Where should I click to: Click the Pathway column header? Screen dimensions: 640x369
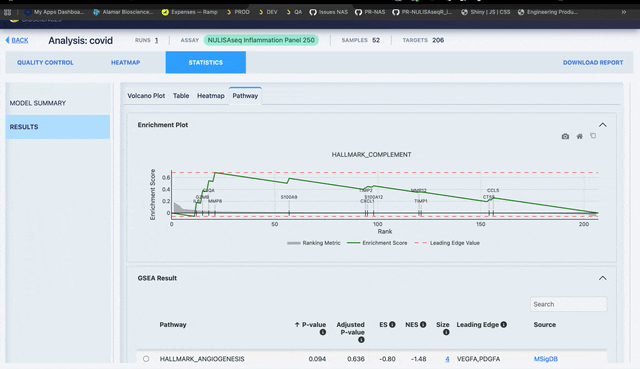point(173,325)
